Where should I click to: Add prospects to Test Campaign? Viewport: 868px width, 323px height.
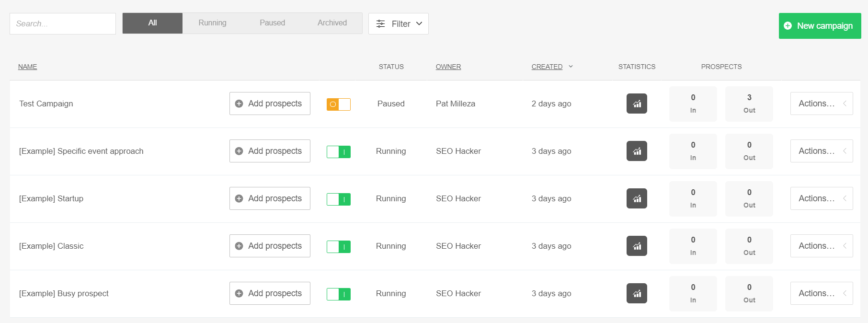270,104
